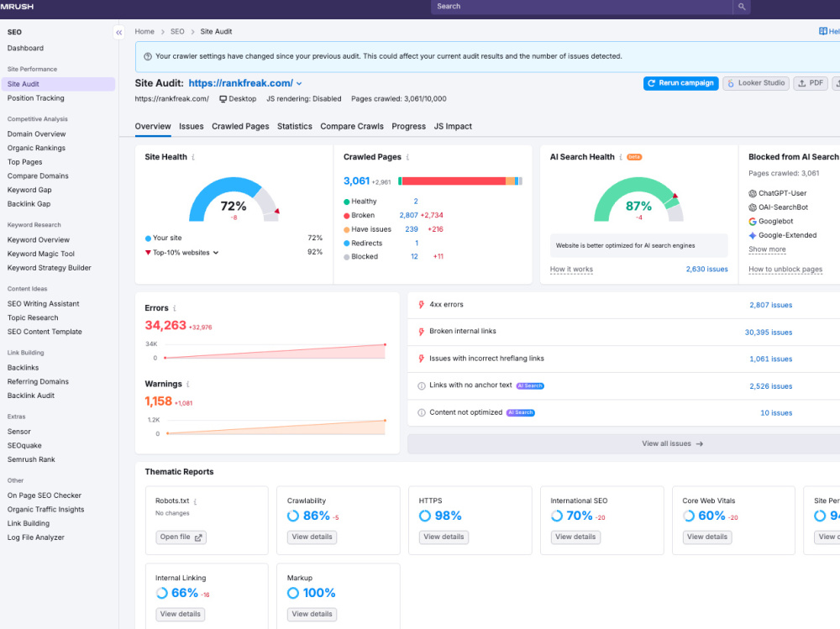Click the Warnings info icon

pos(188,384)
